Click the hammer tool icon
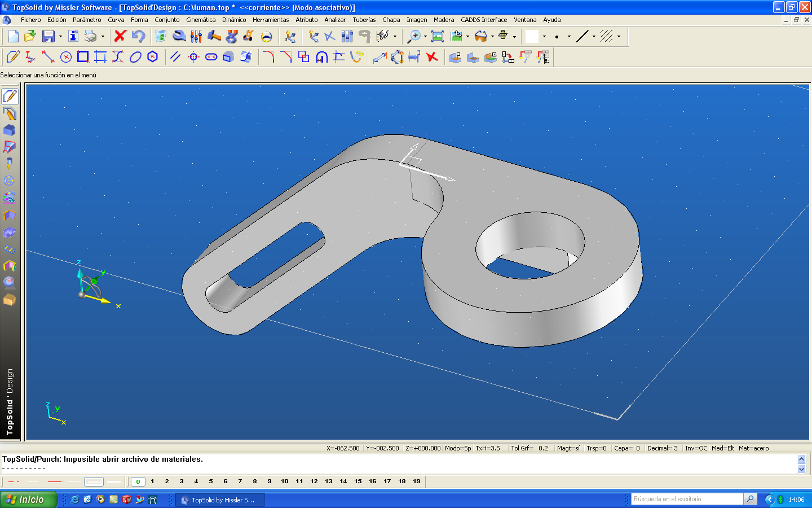This screenshot has width=812, height=508. pos(214,36)
